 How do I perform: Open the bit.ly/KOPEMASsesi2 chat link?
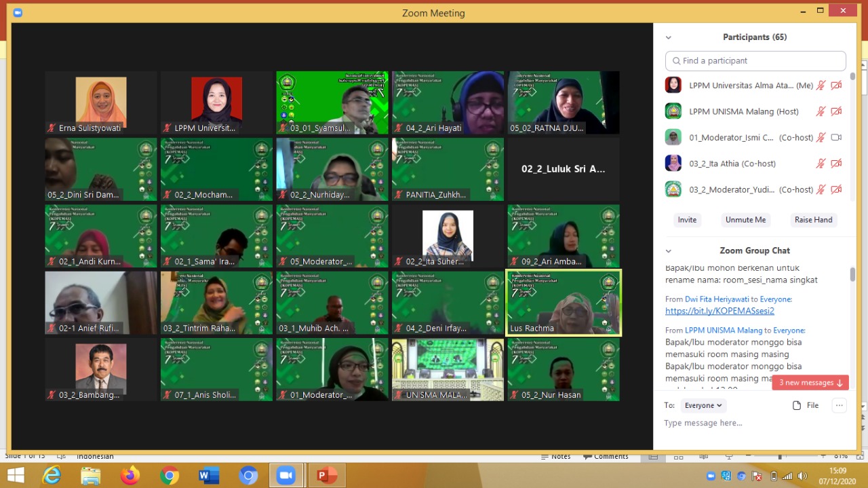(719, 311)
